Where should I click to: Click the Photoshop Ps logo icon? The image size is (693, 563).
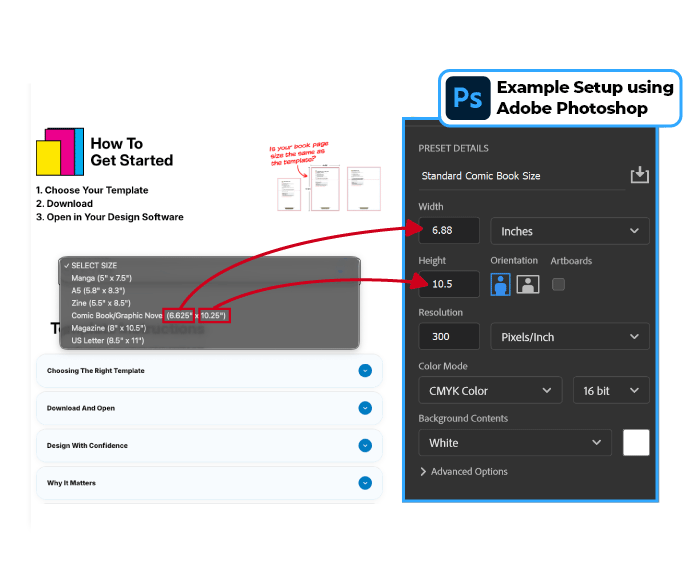point(467,98)
